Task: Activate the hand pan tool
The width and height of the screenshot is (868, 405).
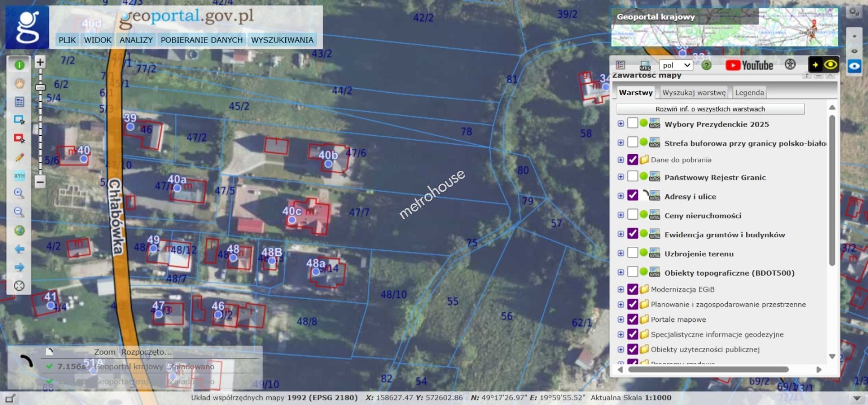Action: tap(19, 84)
